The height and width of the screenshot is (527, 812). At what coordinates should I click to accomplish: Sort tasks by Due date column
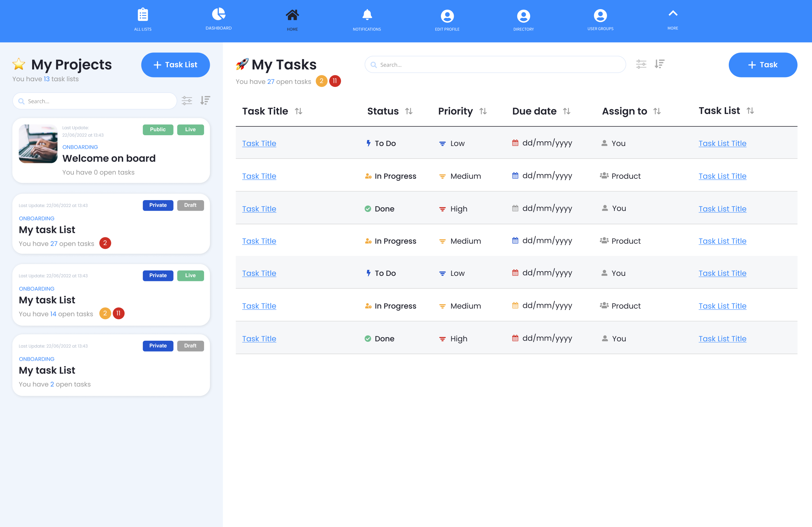pos(567,111)
